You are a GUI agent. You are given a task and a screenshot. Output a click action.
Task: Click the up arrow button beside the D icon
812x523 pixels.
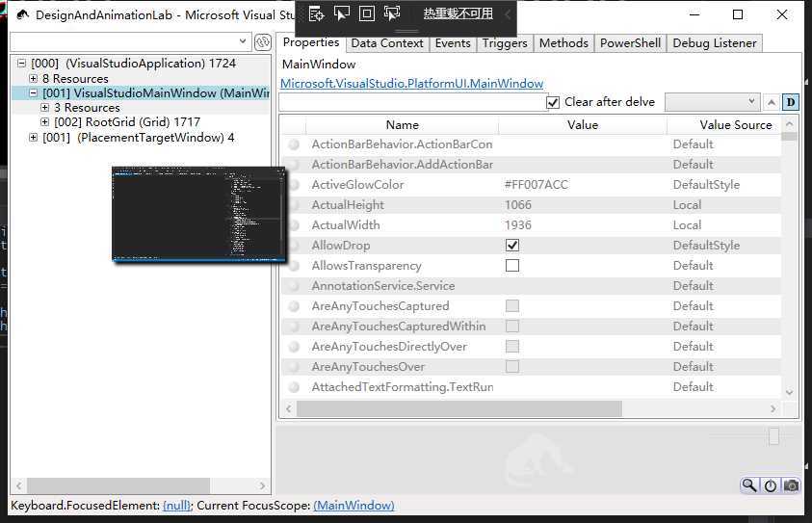pyautogui.click(x=772, y=102)
